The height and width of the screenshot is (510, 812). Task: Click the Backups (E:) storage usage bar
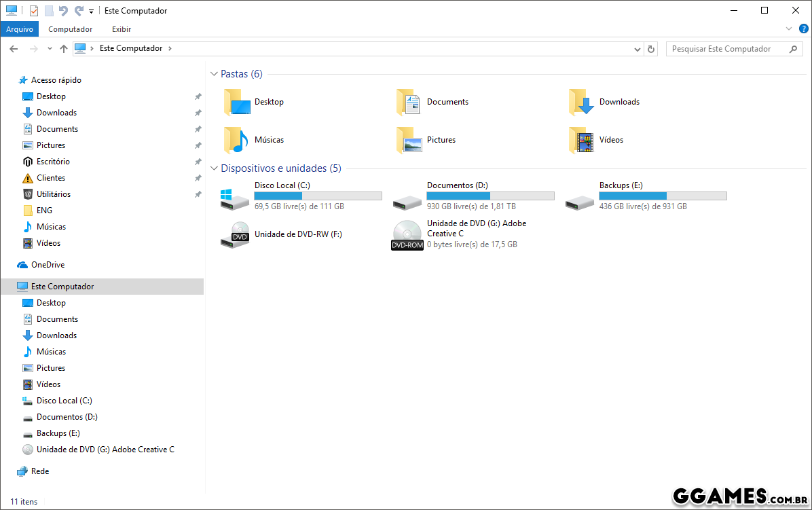[663, 196]
